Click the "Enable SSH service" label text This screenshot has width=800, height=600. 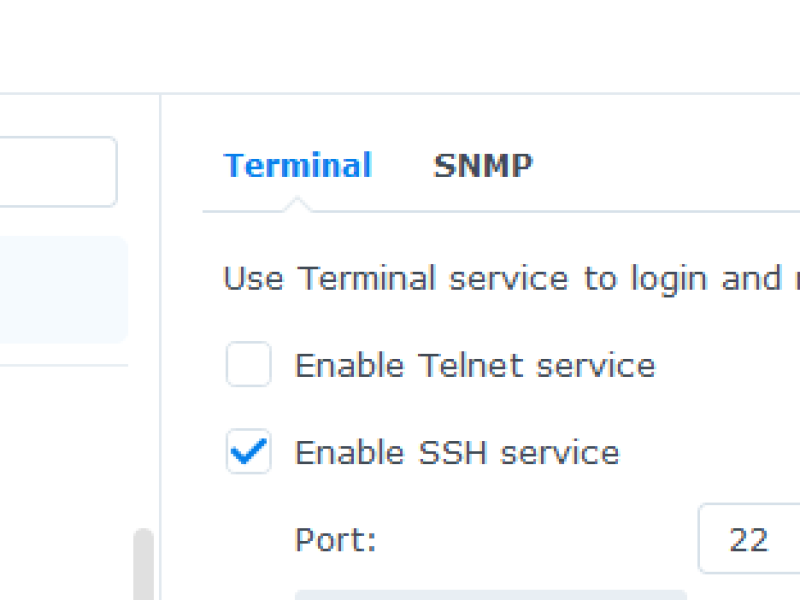point(457,453)
